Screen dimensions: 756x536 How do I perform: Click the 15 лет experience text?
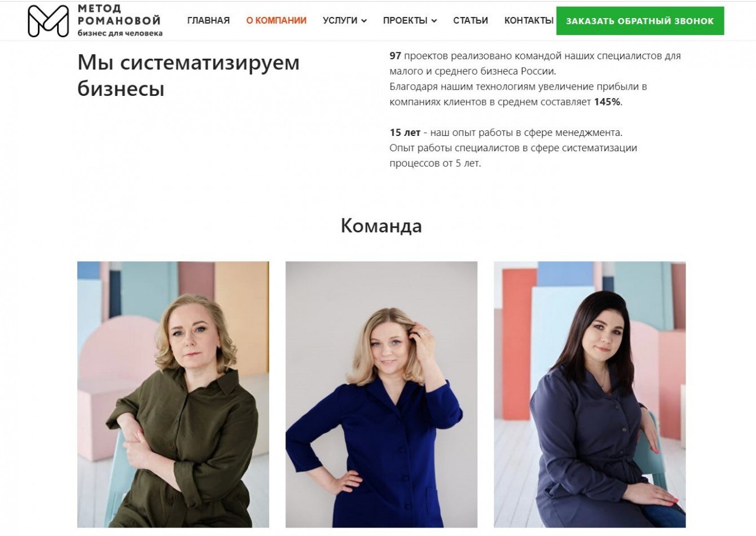[405, 133]
